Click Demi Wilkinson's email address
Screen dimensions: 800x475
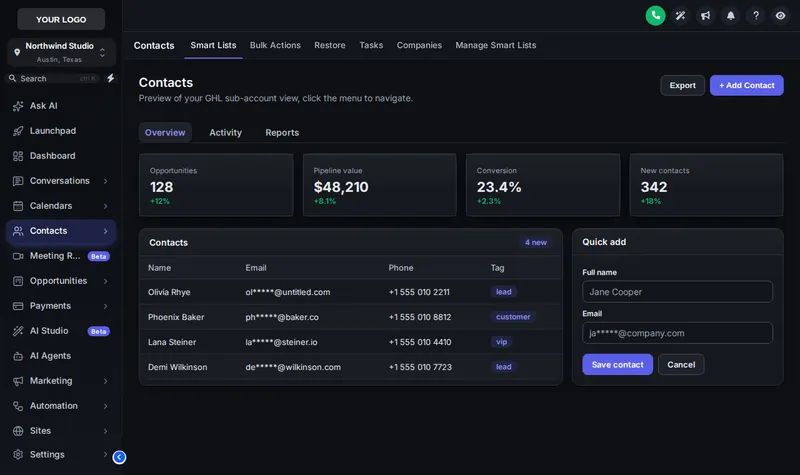click(x=293, y=367)
